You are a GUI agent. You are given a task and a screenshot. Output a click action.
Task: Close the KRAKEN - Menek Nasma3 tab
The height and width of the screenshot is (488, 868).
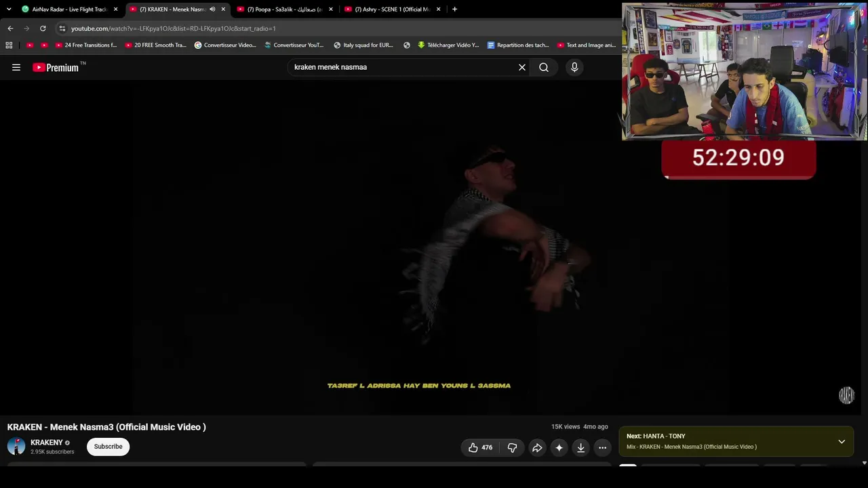point(223,9)
